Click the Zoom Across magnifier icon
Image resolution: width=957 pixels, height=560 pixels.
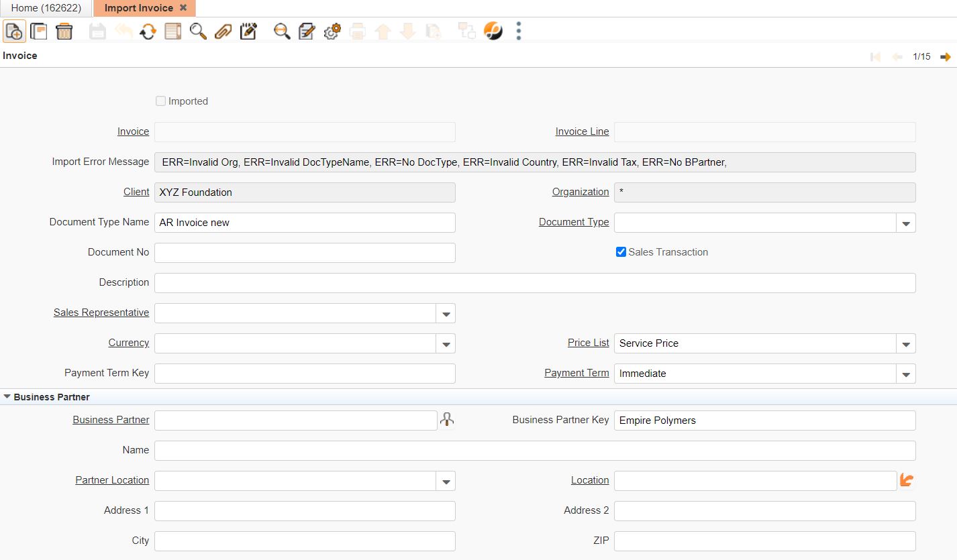[282, 31]
